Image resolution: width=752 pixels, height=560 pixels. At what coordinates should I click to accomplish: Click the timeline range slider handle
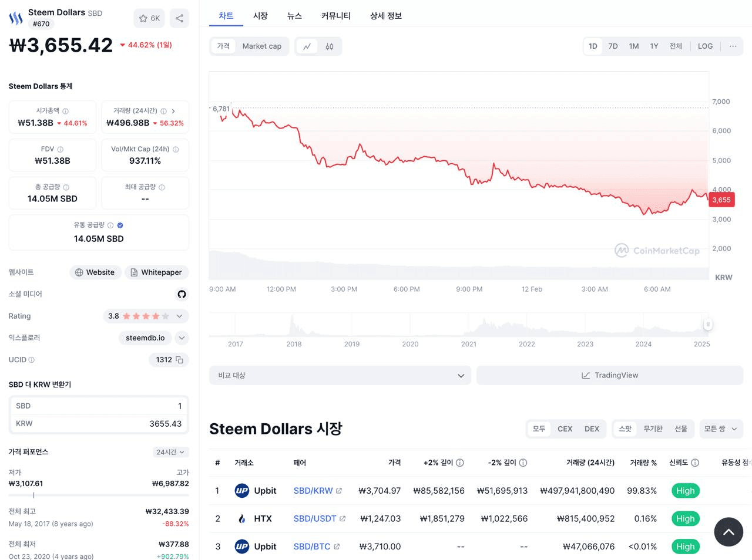click(x=708, y=325)
